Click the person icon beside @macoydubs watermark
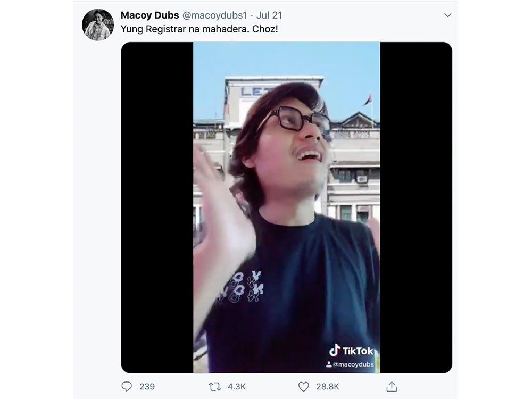 [x=329, y=364]
